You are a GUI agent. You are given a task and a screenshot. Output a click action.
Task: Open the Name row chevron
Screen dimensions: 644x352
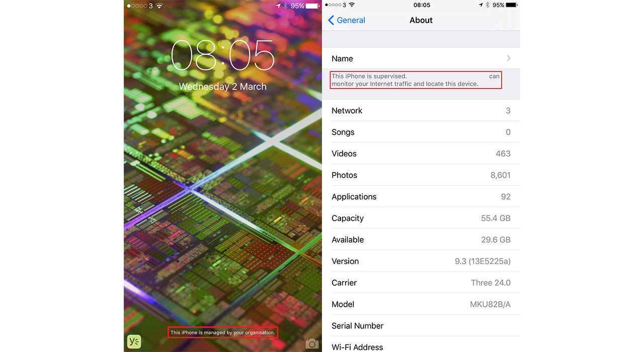pyautogui.click(x=509, y=58)
